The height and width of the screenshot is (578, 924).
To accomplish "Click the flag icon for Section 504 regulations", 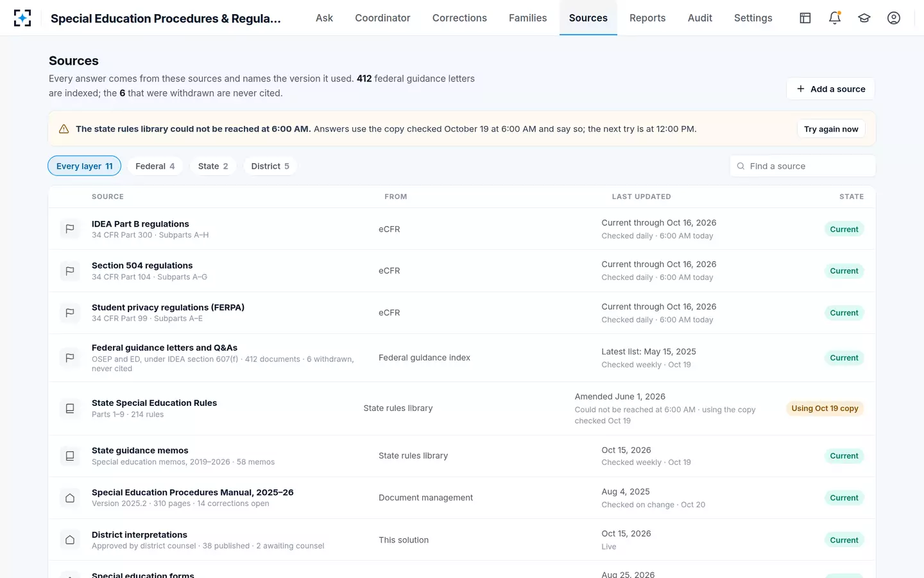I will [70, 271].
